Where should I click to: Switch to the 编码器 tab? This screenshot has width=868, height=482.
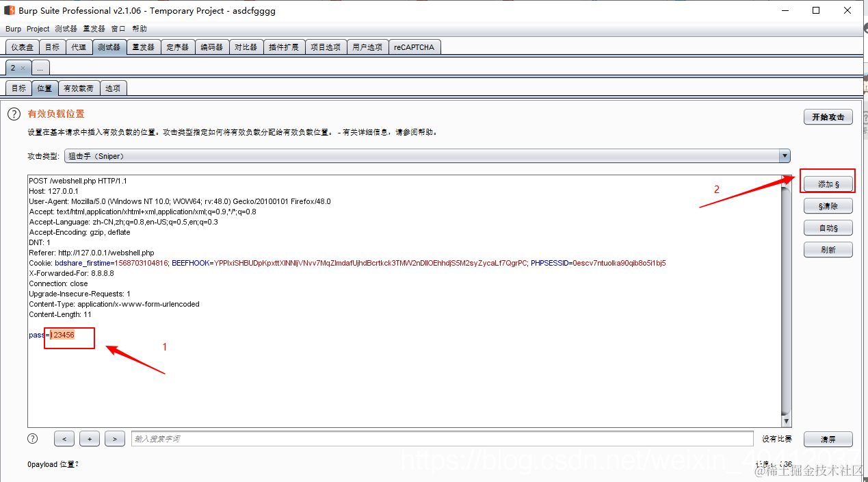[x=212, y=47]
